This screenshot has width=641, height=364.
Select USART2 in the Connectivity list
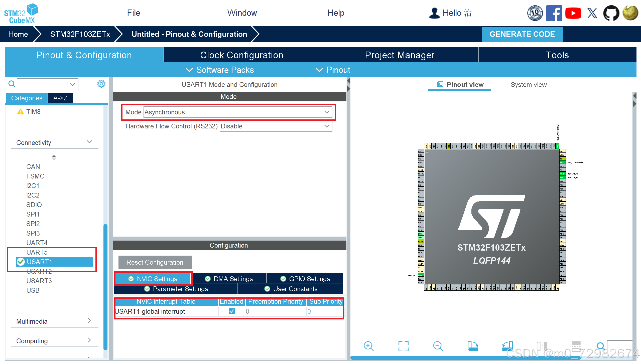click(x=39, y=271)
